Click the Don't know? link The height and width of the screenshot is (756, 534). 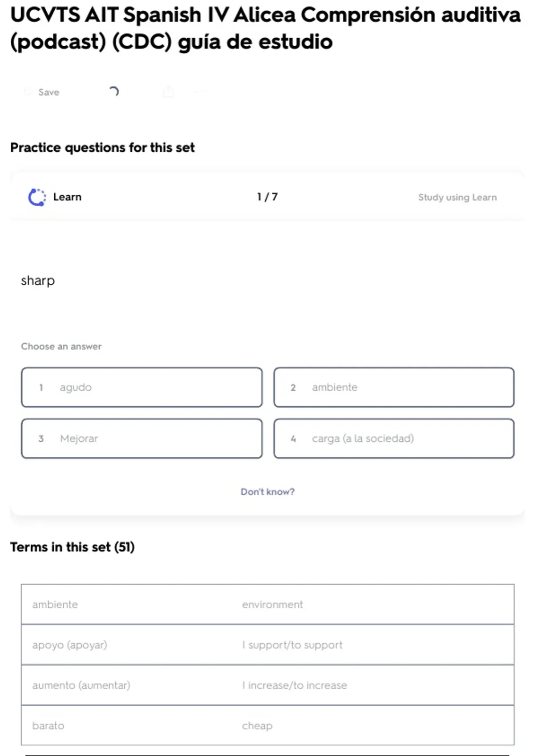(x=267, y=491)
